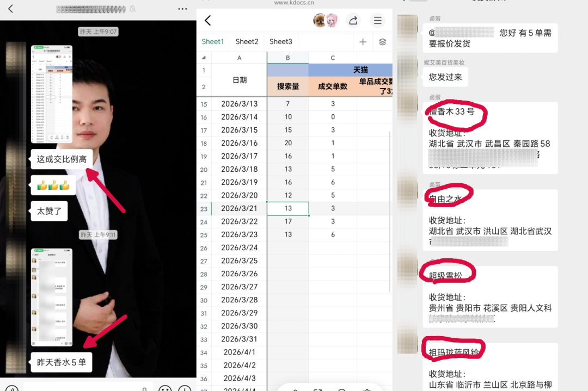Open the second chat screenshot thumbnail

52,297
